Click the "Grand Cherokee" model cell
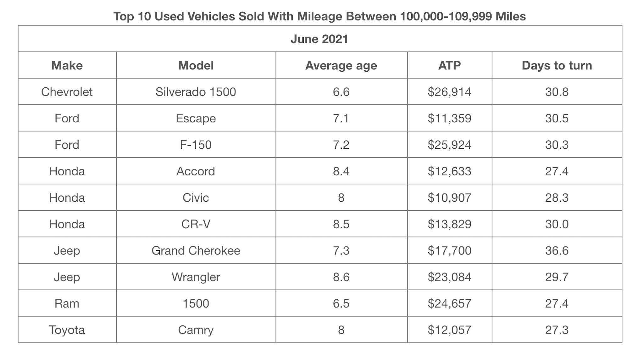 point(196,250)
